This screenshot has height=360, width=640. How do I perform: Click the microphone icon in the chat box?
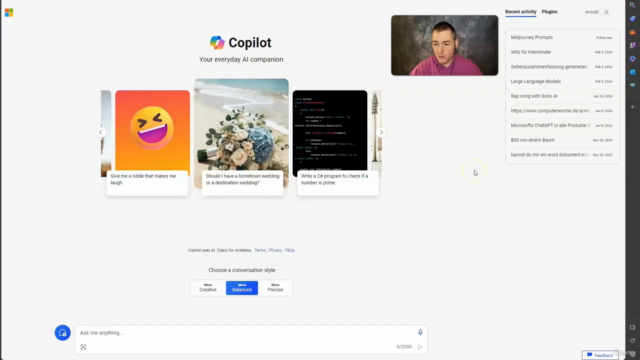(x=420, y=332)
